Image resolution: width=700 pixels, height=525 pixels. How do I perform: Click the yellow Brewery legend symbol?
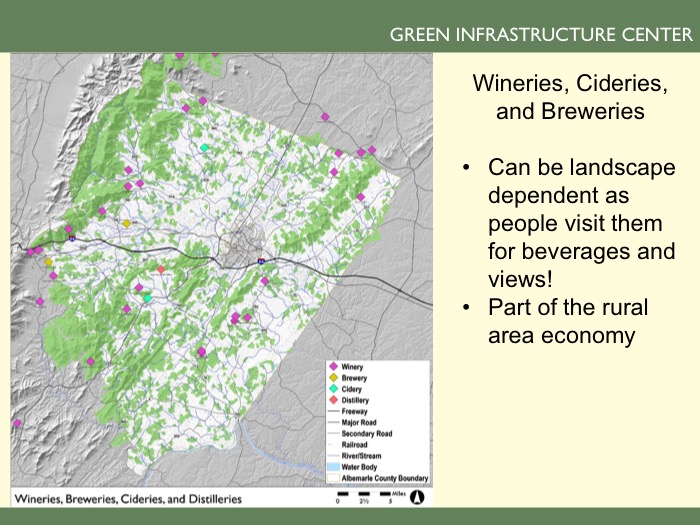pos(332,378)
